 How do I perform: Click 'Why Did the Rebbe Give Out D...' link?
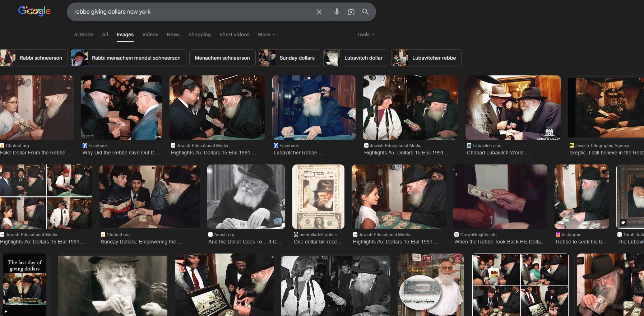pyautogui.click(x=121, y=153)
